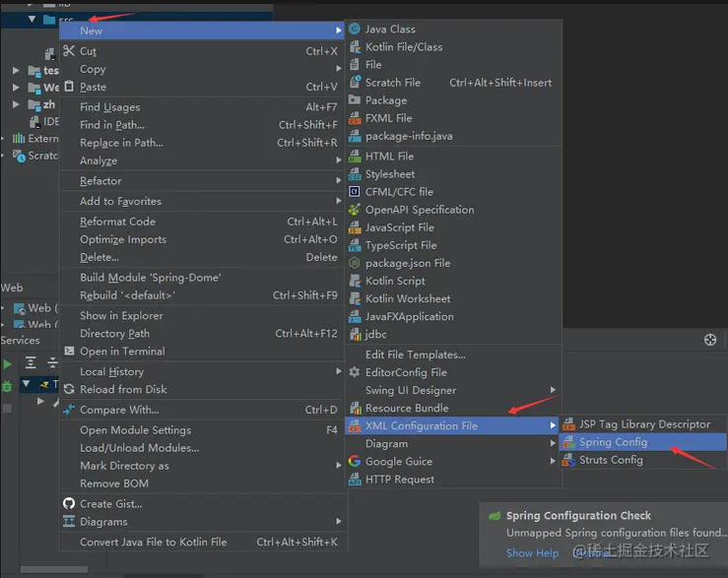This screenshot has height=578, width=728.
Task: Select XML Configuration File entry
Action: pyautogui.click(x=453, y=425)
